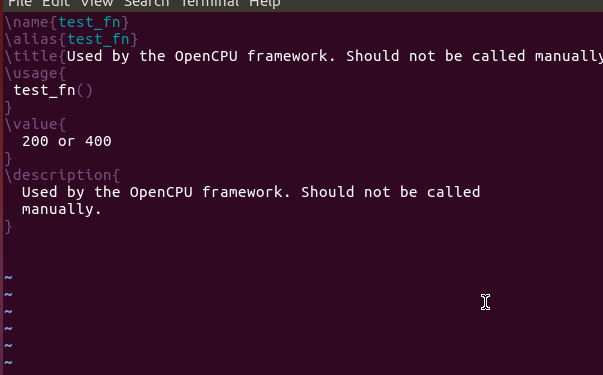Open the File menu
The width and height of the screenshot is (603, 375).
(x=20, y=3)
